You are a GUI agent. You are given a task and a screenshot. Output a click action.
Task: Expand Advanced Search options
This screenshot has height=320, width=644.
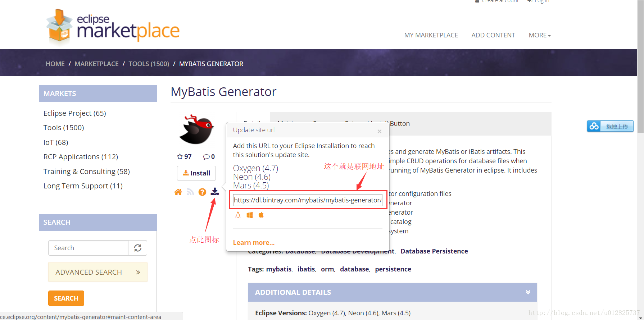pyautogui.click(x=98, y=272)
